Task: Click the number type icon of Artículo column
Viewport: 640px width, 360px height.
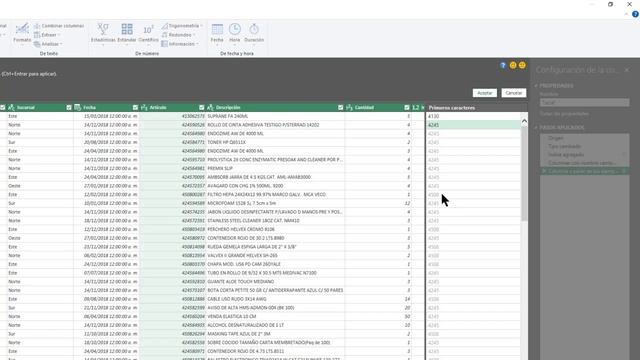Action: pos(144,107)
